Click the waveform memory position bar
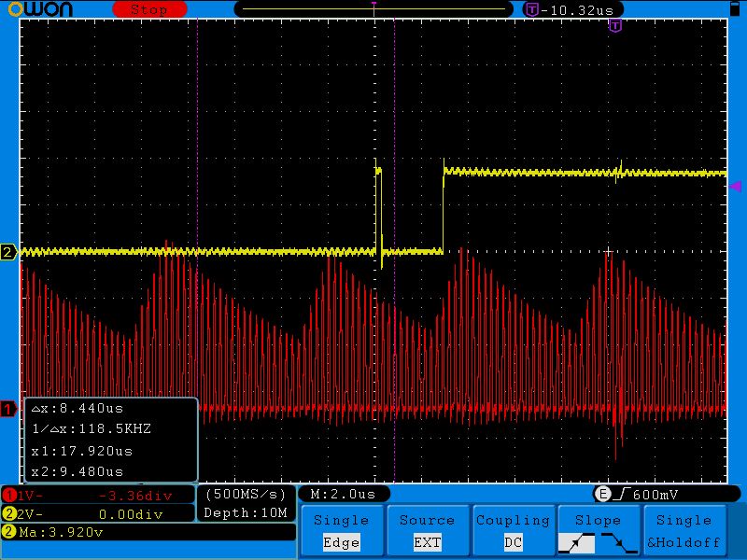 point(374,9)
